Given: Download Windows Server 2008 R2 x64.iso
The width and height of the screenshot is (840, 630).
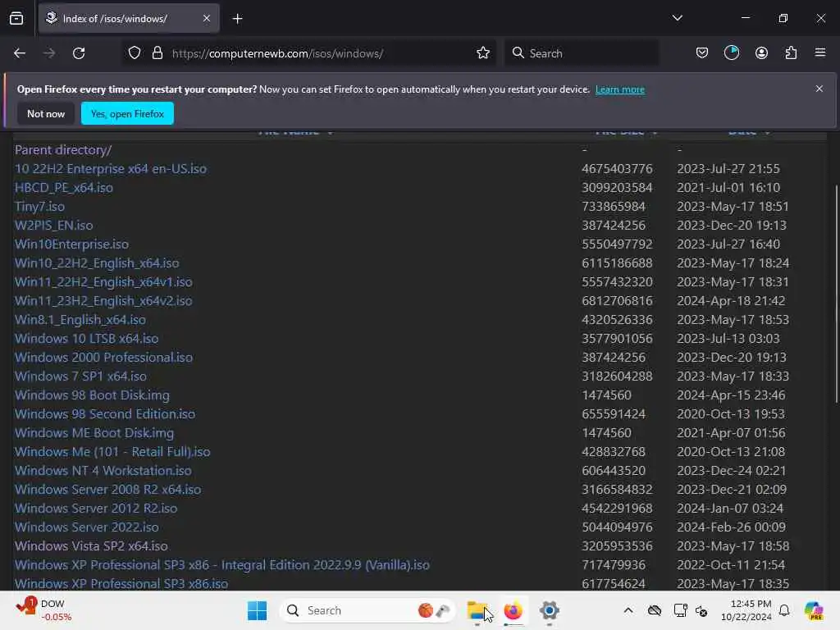Looking at the screenshot, I should (x=108, y=490).
